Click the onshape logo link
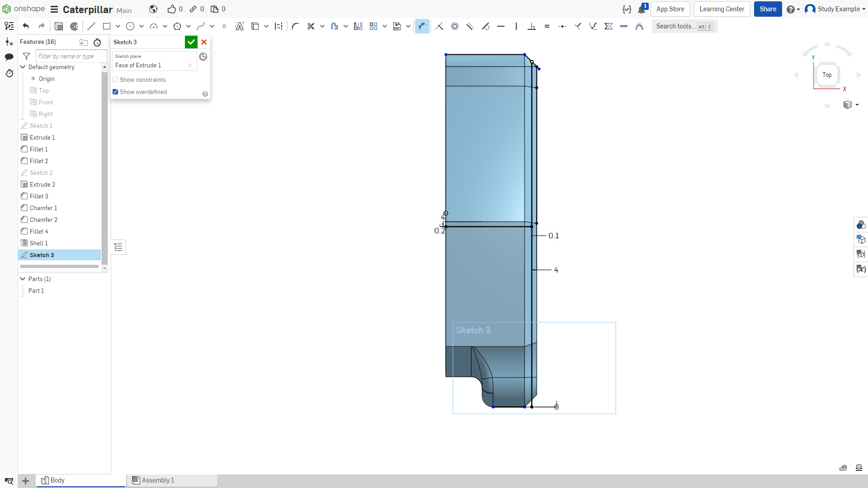This screenshot has height=488, width=868. coord(24,9)
